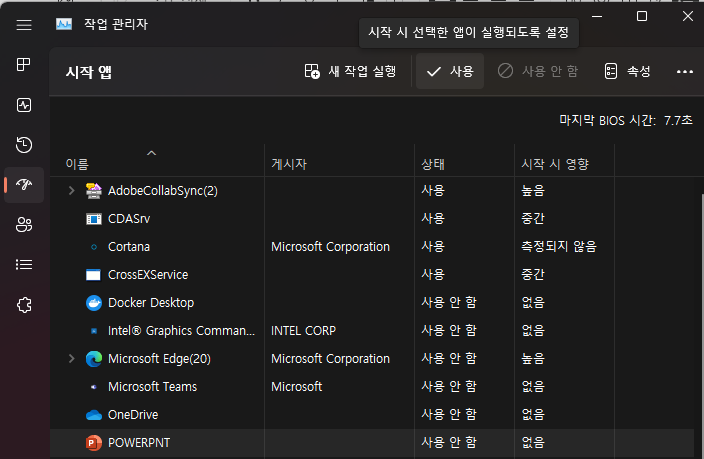This screenshot has width=704, height=459.
Task: Expand the Microsoft Edge(20) group
Action: point(71,358)
